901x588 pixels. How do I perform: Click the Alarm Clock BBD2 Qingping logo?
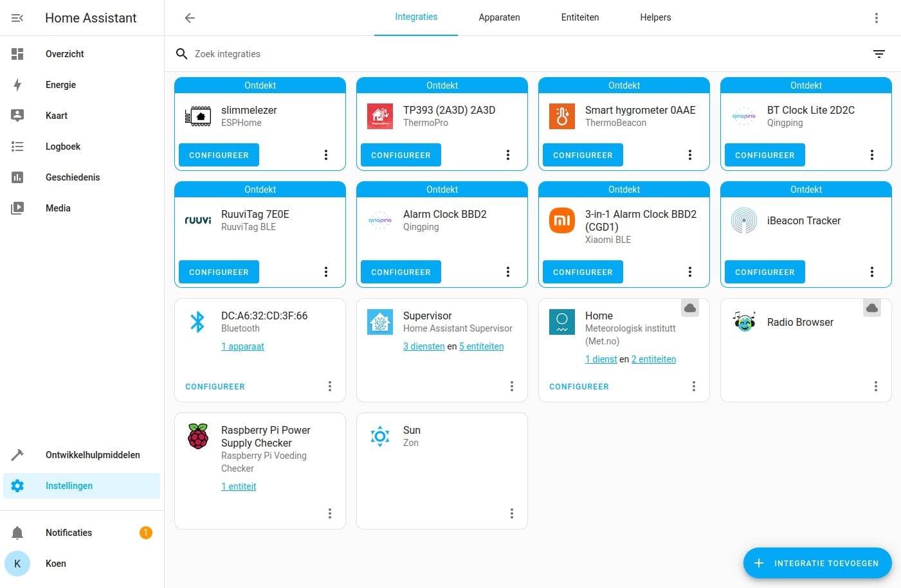pyautogui.click(x=380, y=220)
